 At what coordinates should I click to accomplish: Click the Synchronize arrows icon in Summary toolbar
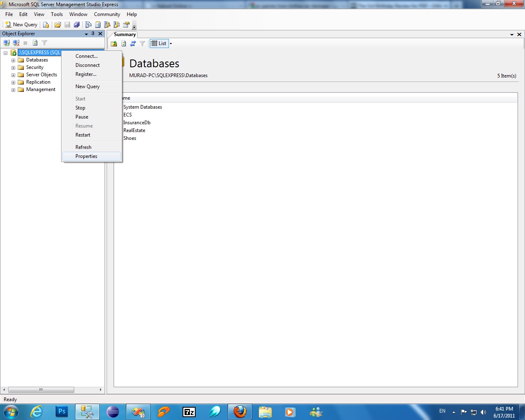tap(133, 43)
